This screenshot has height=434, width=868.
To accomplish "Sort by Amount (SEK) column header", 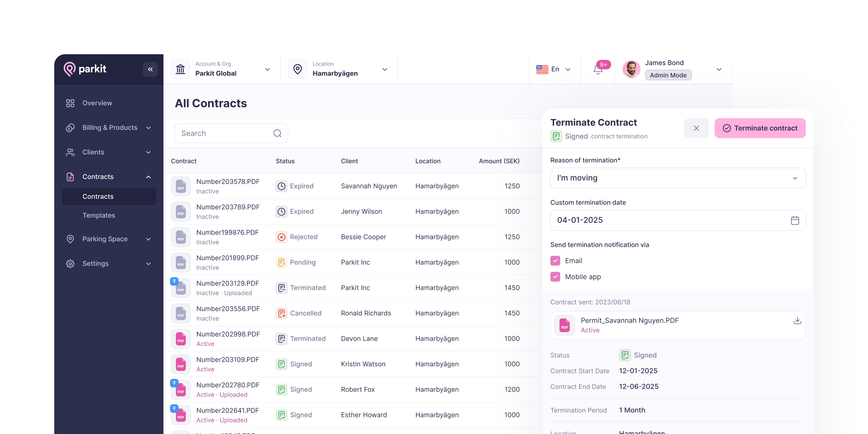I will [499, 161].
